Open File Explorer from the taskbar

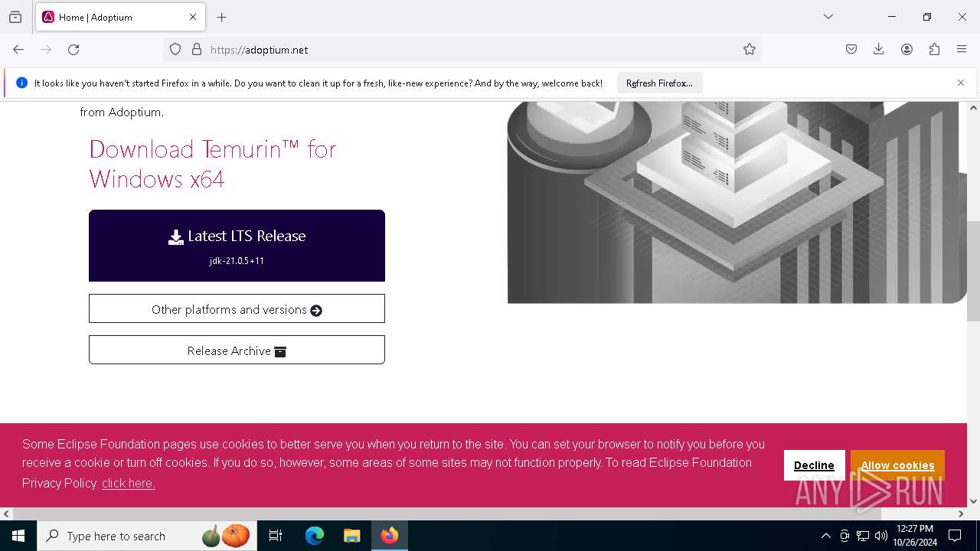point(351,536)
